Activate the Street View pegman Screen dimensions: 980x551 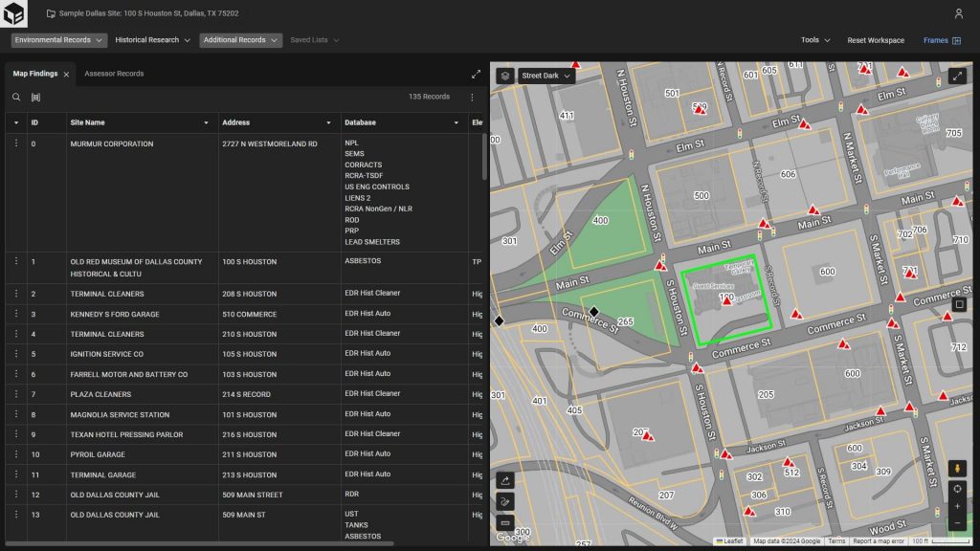pos(957,469)
